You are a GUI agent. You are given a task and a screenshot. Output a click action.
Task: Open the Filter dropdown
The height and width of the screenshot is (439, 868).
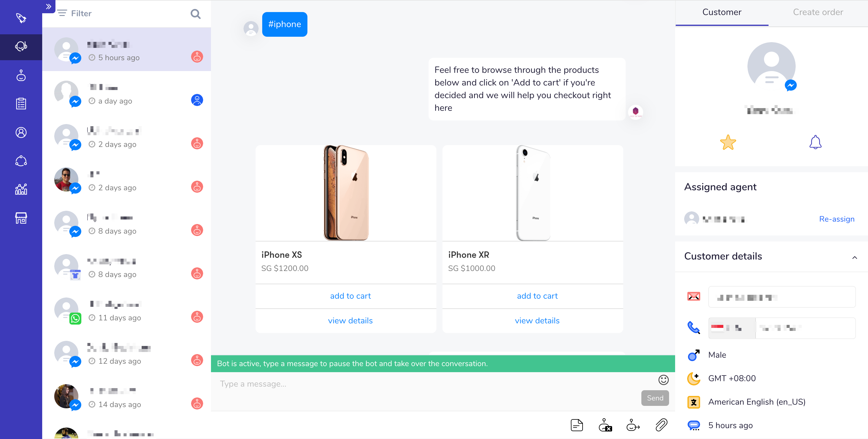tap(75, 13)
